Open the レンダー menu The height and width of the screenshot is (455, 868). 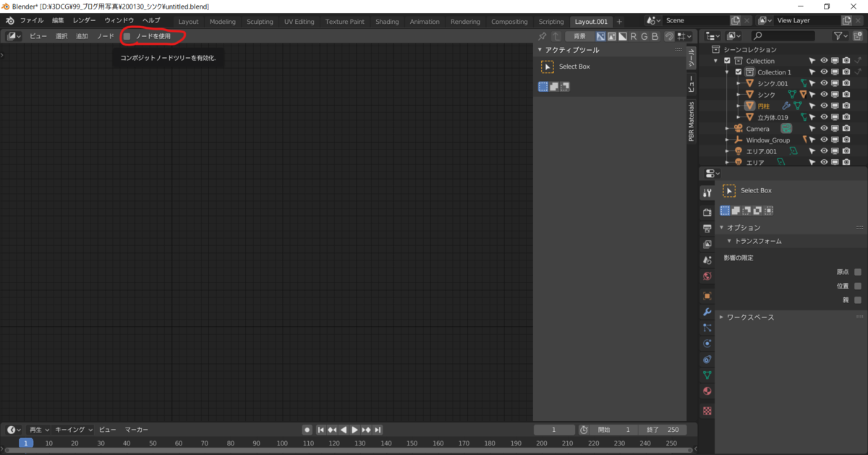(x=84, y=21)
